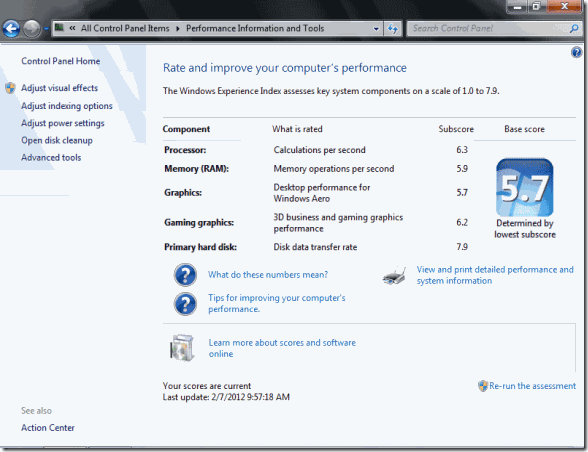Image resolution: width=588 pixels, height=452 pixels.
Task: Click the Forward navigation arrow
Action: tap(32, 29)
